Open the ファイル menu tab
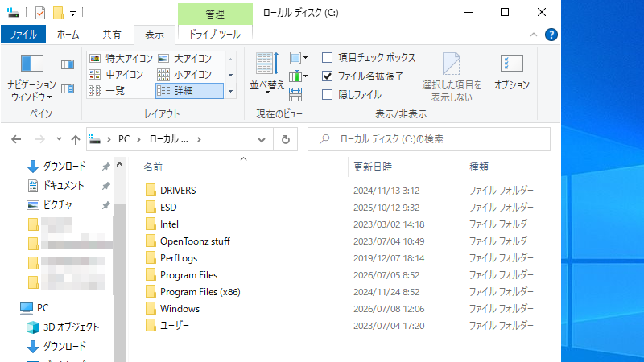The width and height of the screenshot is (644, 362). [x=23, y=35]
